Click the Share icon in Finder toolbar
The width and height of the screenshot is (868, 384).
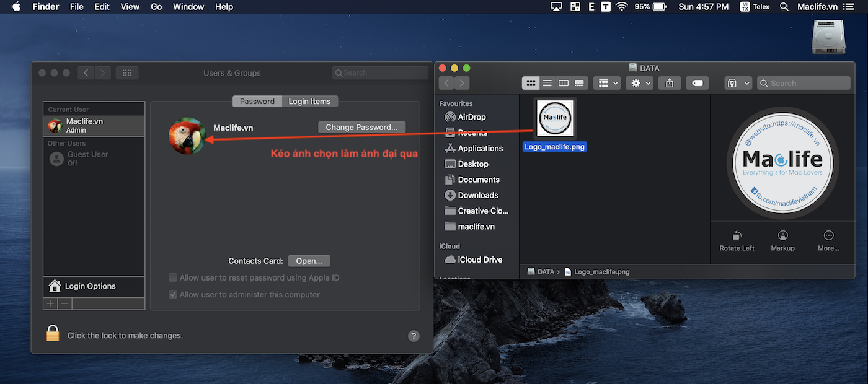click(669, 82)
